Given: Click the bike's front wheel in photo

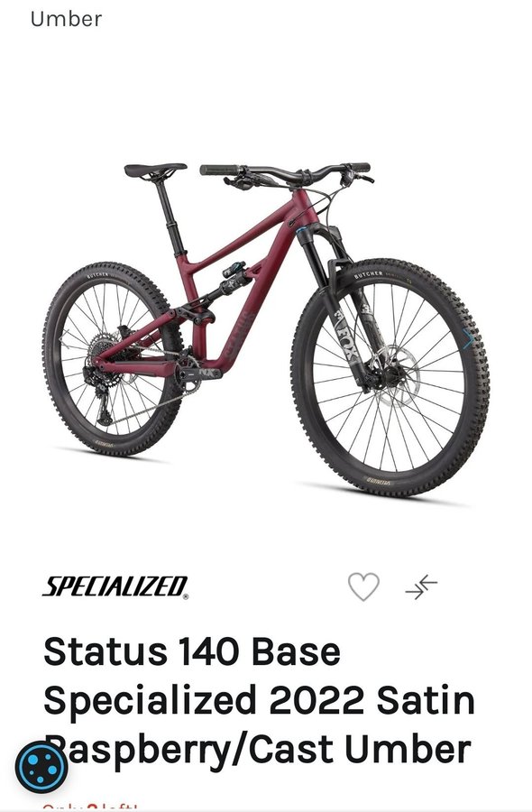Looking at the screenshot, I should pos(390,377).
